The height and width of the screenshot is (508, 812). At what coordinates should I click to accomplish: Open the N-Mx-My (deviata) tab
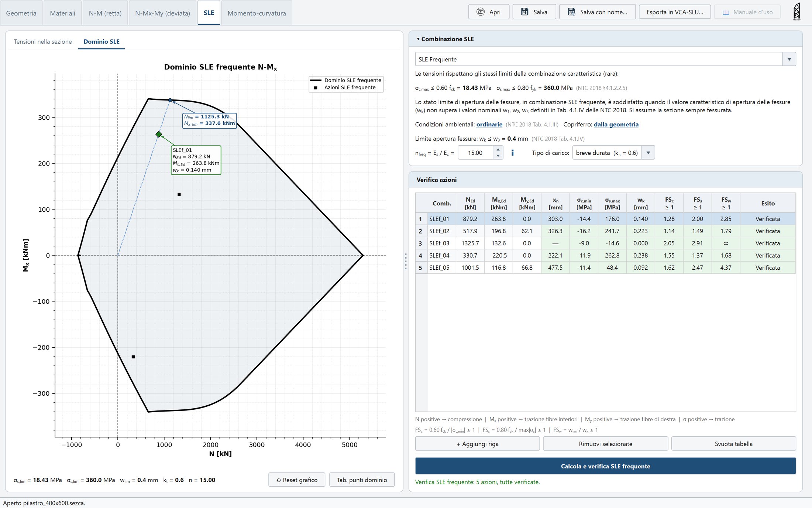click(162, 13)
